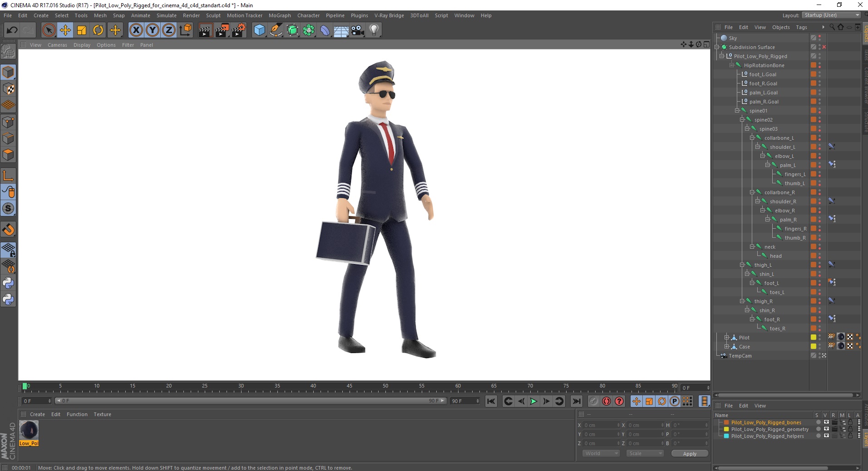Open World coordinate mode dropdown

pos(601,453)
